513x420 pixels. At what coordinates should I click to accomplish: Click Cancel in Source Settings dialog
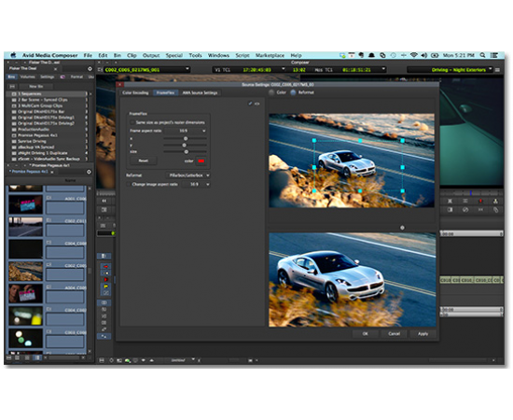click(394, 333)
